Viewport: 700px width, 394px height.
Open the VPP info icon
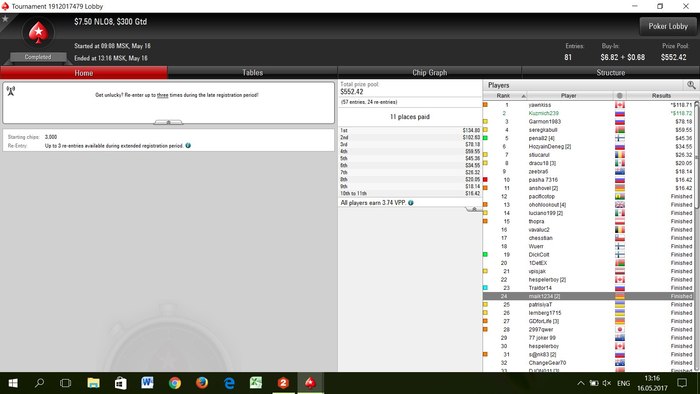coord(411,203)
